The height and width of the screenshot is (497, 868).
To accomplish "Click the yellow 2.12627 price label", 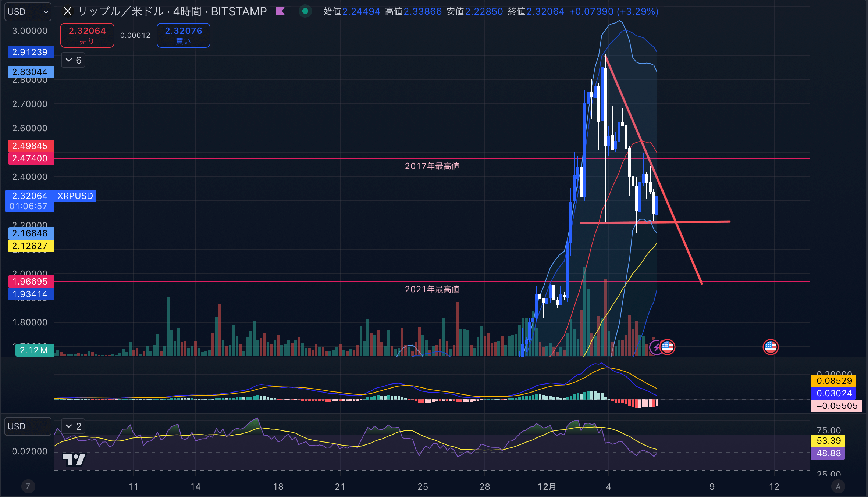I will [31, 246].
